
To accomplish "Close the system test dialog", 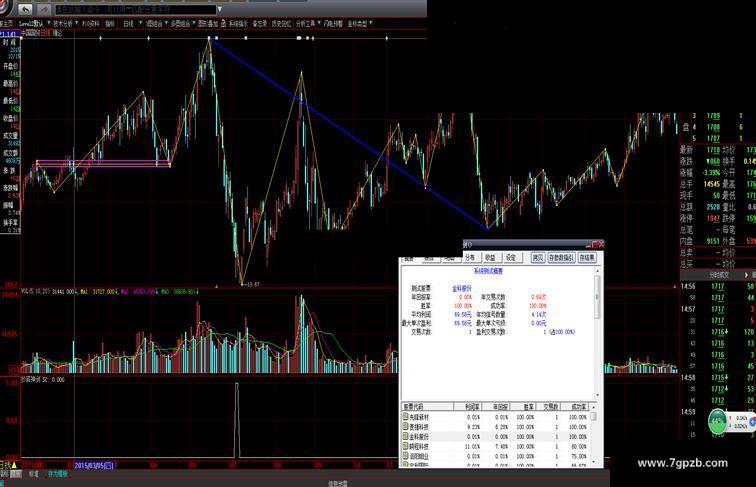I will [600, 244].
